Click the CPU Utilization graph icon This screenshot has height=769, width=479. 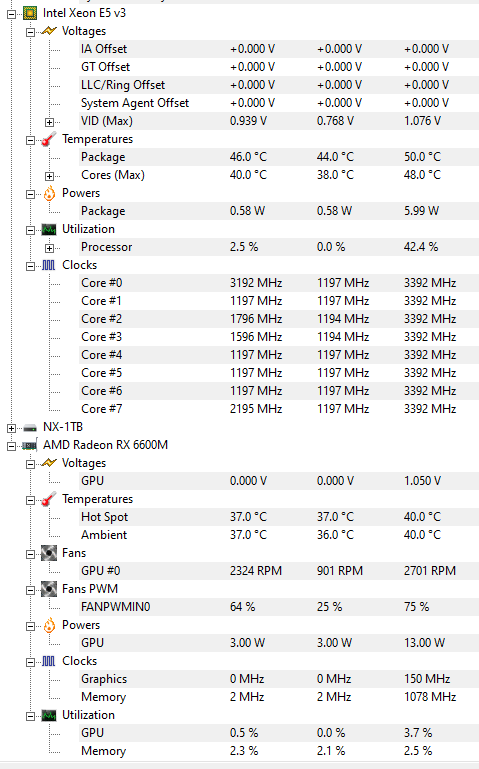point(49,229)
